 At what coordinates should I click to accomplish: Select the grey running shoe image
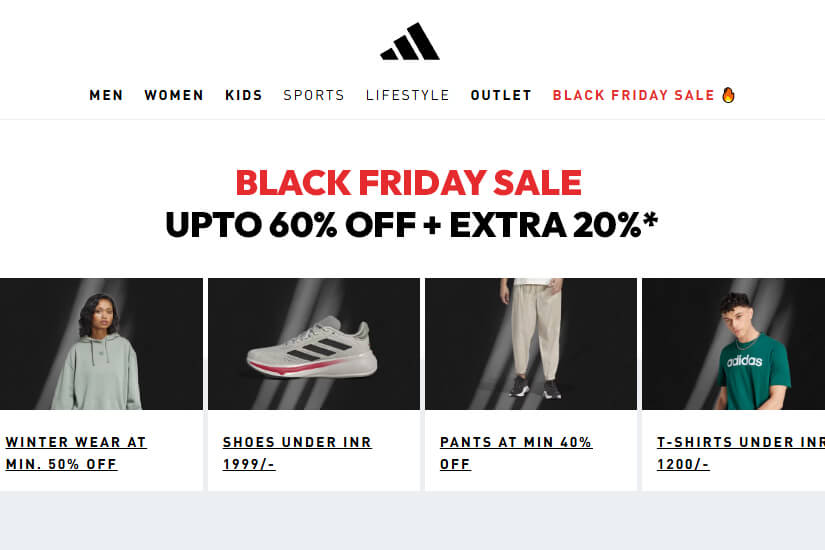click(313, 344)
